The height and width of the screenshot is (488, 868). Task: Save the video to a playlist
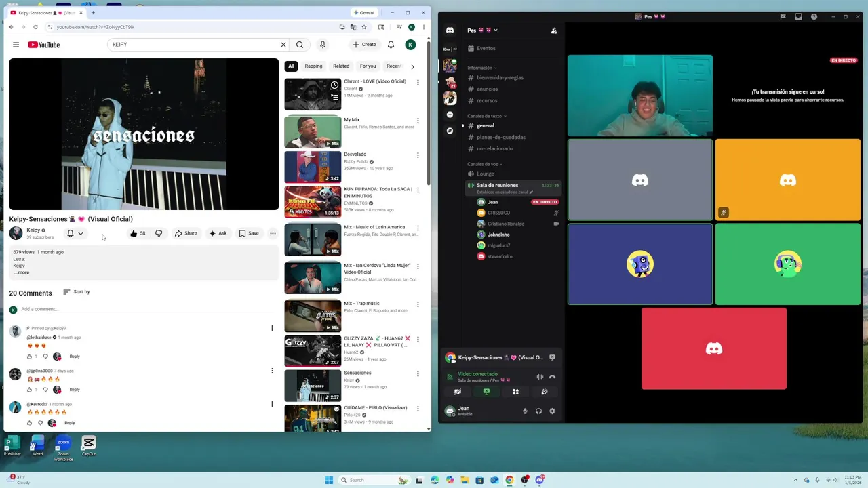249,233
